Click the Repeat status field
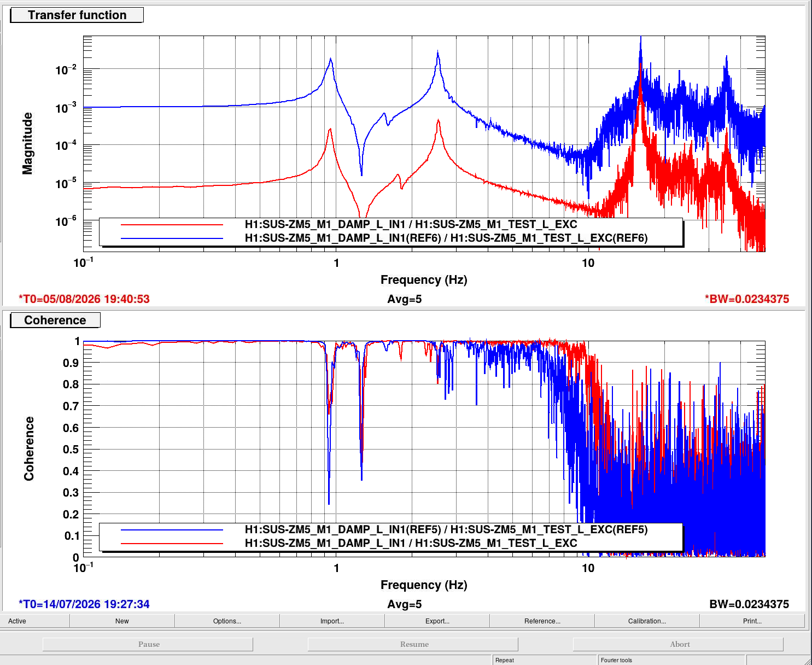Viewport: 812px width, 665px height. (545, 660)
